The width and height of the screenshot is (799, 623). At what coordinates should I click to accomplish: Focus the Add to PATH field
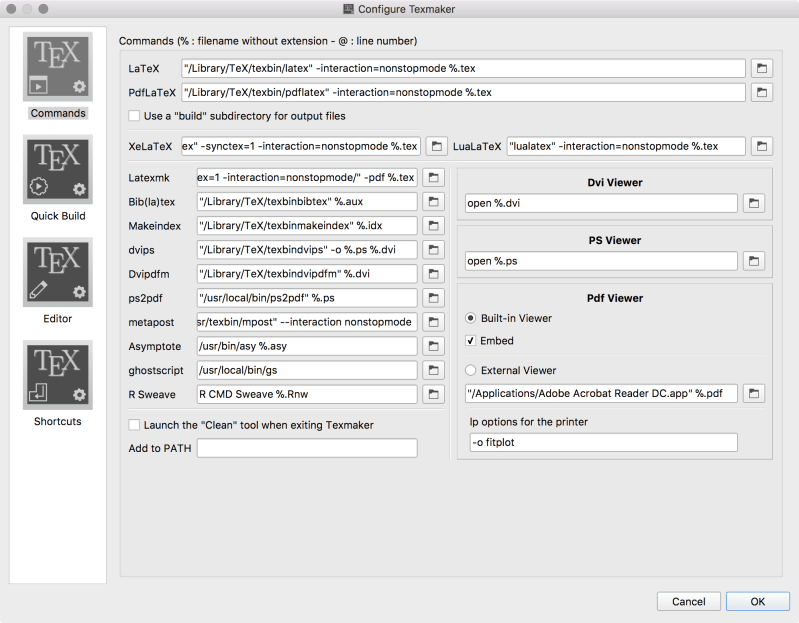[x=307, y=448]
